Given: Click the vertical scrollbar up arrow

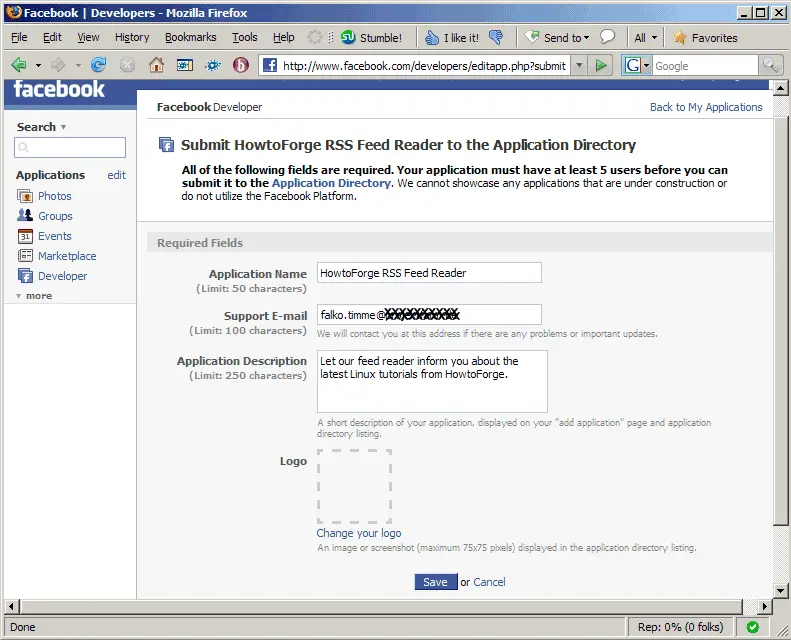Looking at the screenshot, I should click(x=780, y=88).
